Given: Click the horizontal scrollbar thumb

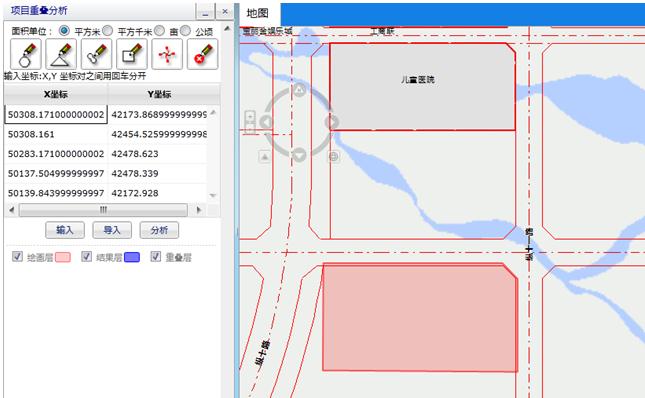Looking at the screenshot, I should (x=103, y=210).
